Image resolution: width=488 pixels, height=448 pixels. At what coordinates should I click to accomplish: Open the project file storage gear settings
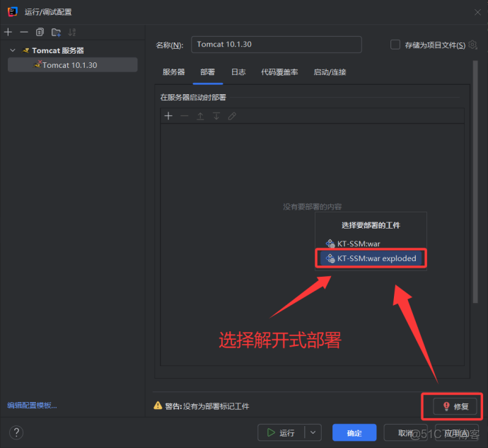(x=472, y=45)
